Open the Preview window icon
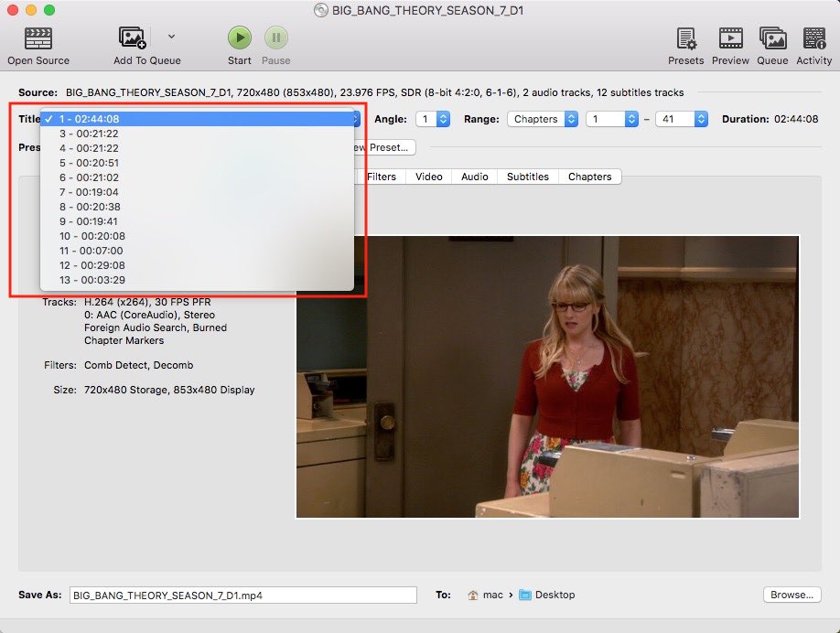This screenshot has height=633, width=840. pos(730,38)
